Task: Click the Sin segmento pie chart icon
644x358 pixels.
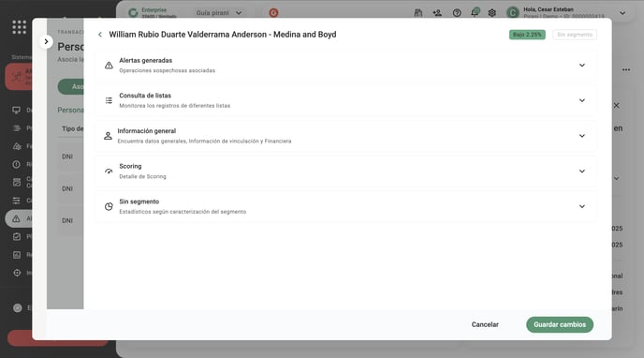Action: 109,206
